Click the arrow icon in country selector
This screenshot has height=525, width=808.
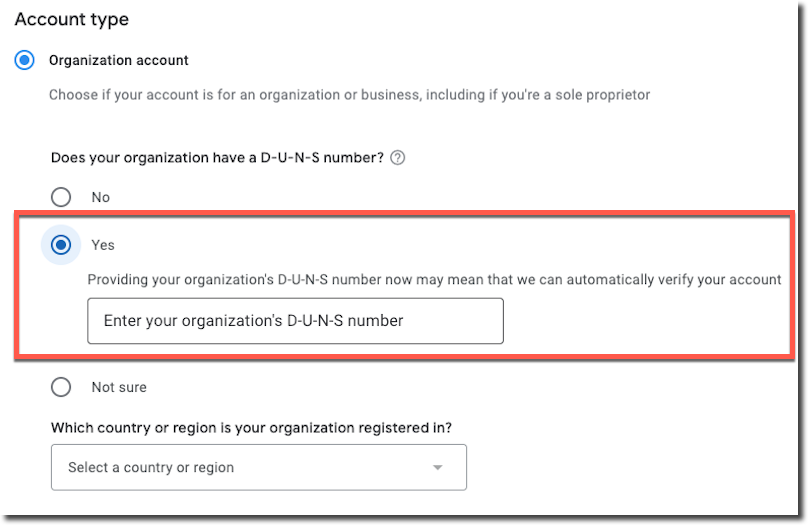pos(437,468)
